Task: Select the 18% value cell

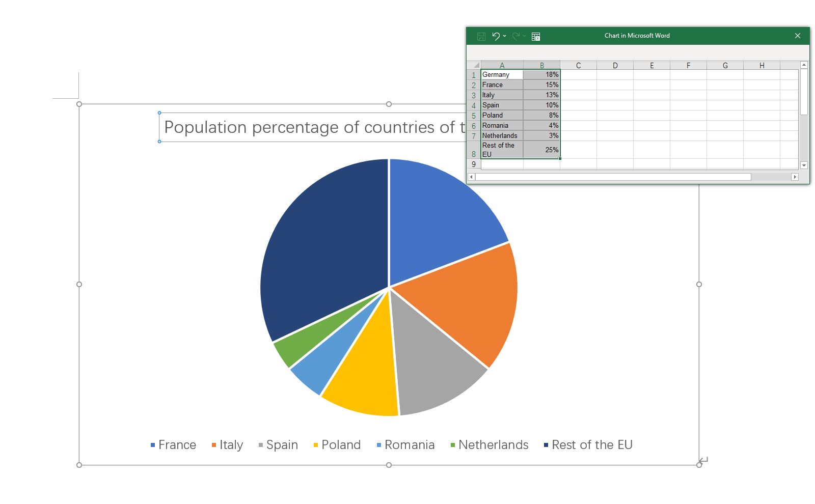Action: [x=542, y=75]
